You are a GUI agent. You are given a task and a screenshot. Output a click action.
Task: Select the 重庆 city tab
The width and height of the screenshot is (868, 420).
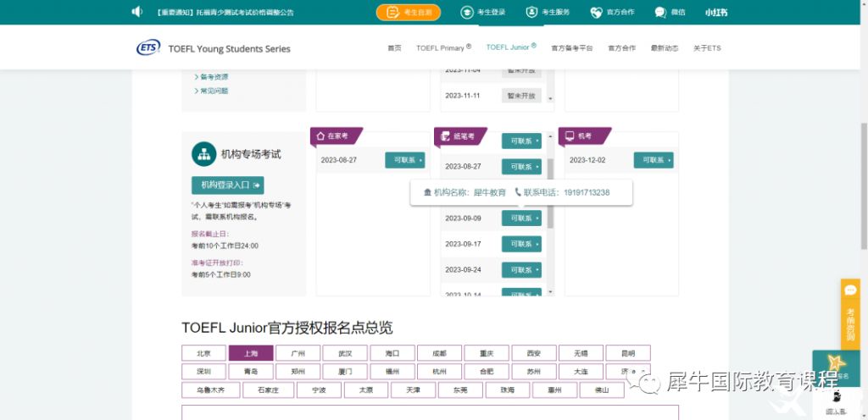tap(487, 353)
